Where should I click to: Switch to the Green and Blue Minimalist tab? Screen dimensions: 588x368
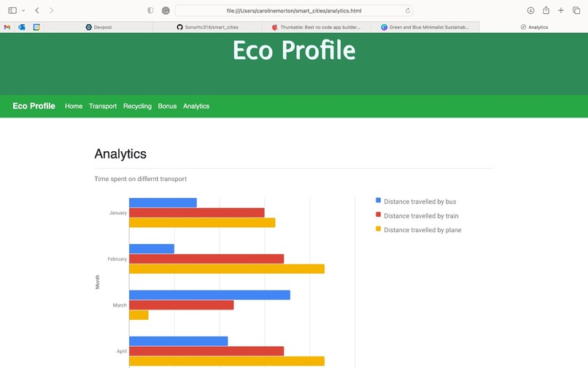coord(425,27)
